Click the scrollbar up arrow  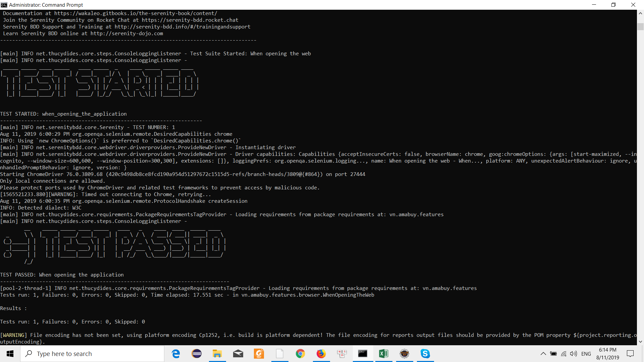point(640,13)
